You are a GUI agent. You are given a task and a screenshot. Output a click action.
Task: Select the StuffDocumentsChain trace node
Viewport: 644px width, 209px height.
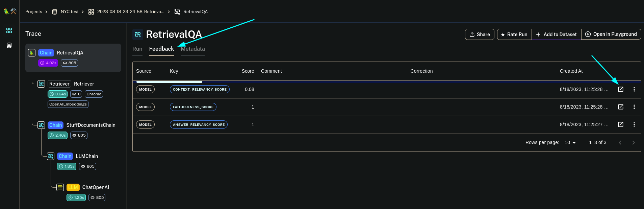coord(91,125)
